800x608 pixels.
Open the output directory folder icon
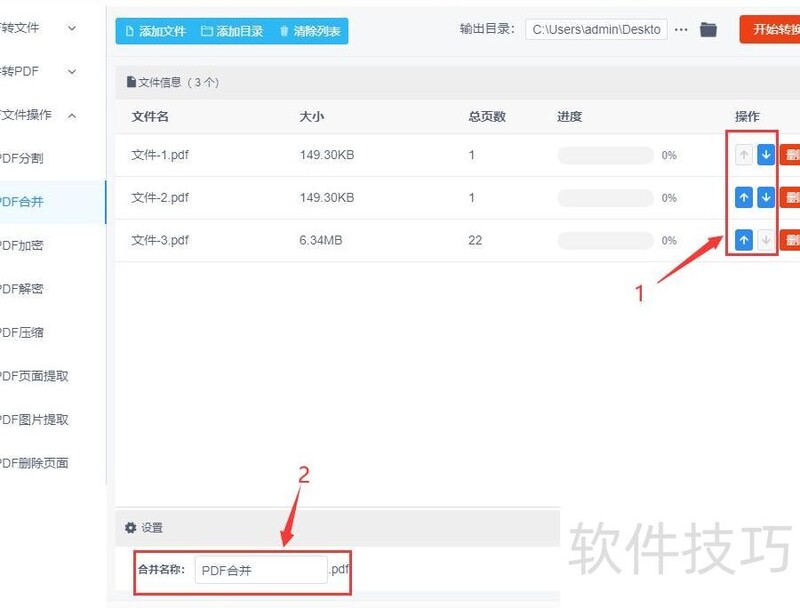click(708, 29)
